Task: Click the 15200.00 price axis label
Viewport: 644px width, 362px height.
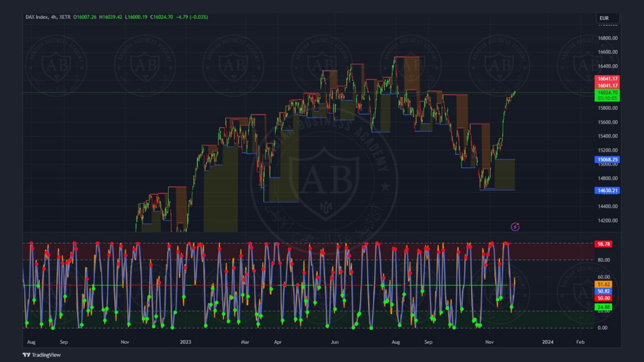Action: 608,150
